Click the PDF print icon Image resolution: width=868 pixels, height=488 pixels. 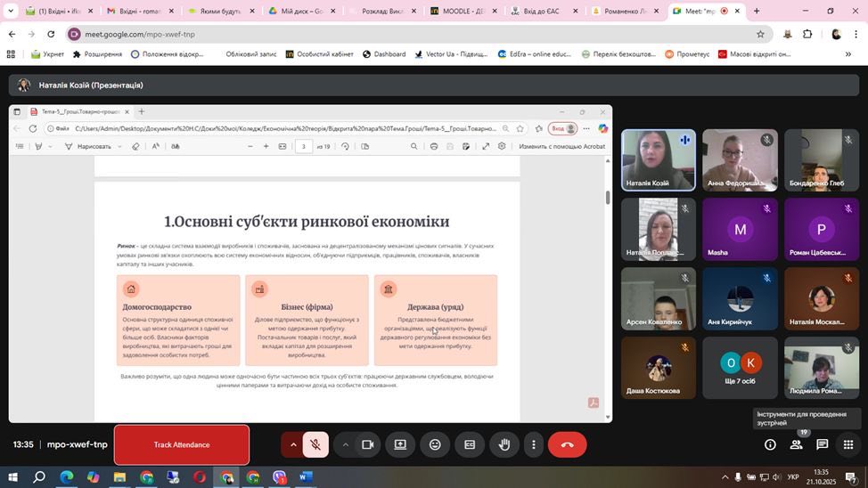[x=434, y=147]
